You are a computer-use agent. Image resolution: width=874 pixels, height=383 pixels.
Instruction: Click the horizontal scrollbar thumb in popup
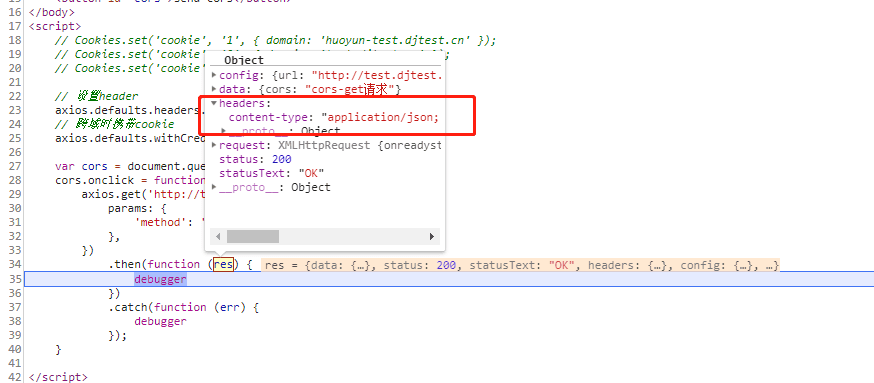pos(253,236)
